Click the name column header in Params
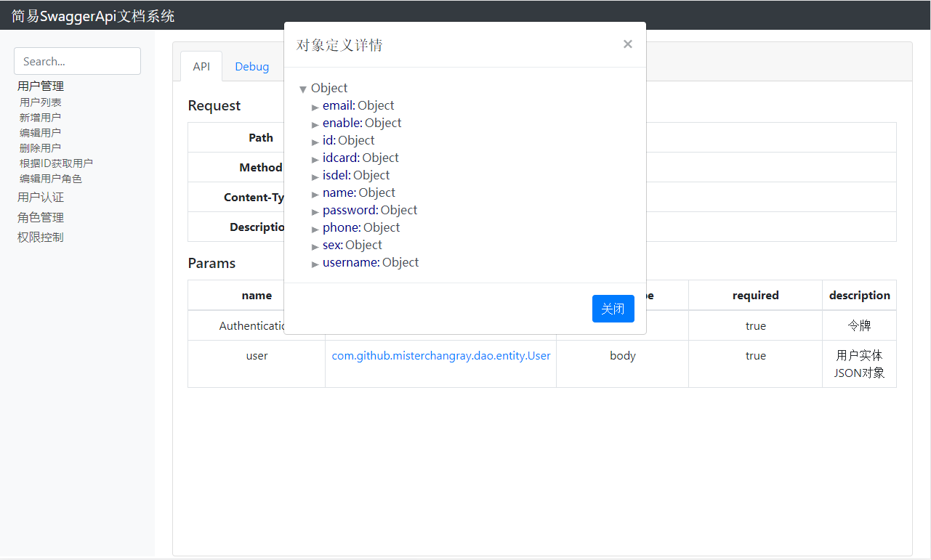 (x=257, y=296)
